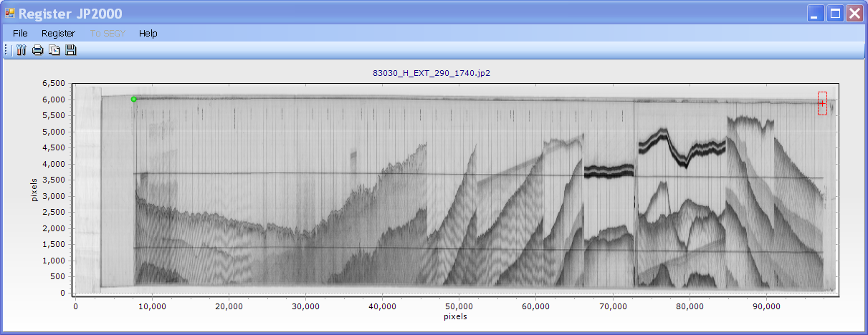
Task: Click the copy chart icon
Action: click(54, 50)
